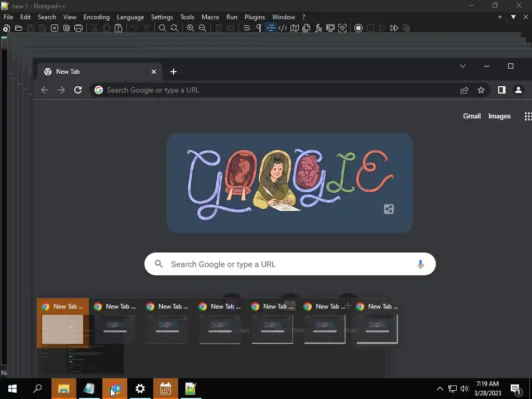Screen dimensions: 532x399
Task: Open the Encoding menu
Action: [x=97, y=17]
